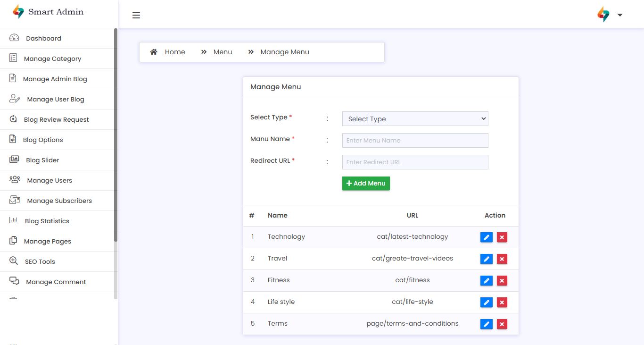Click the Travel name cell
Image resolution: width=644 pixels, height=345 pixels.
(277, 258)
